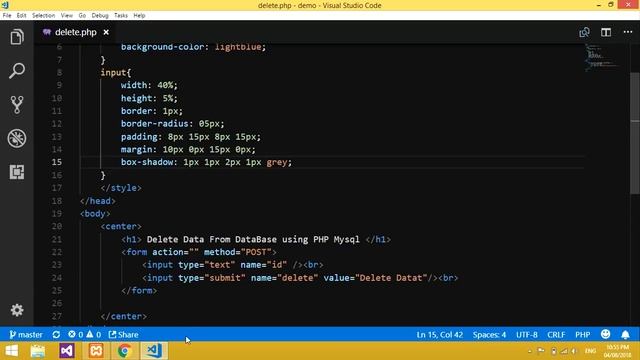Change line endings via CRLF

point(556,335)
